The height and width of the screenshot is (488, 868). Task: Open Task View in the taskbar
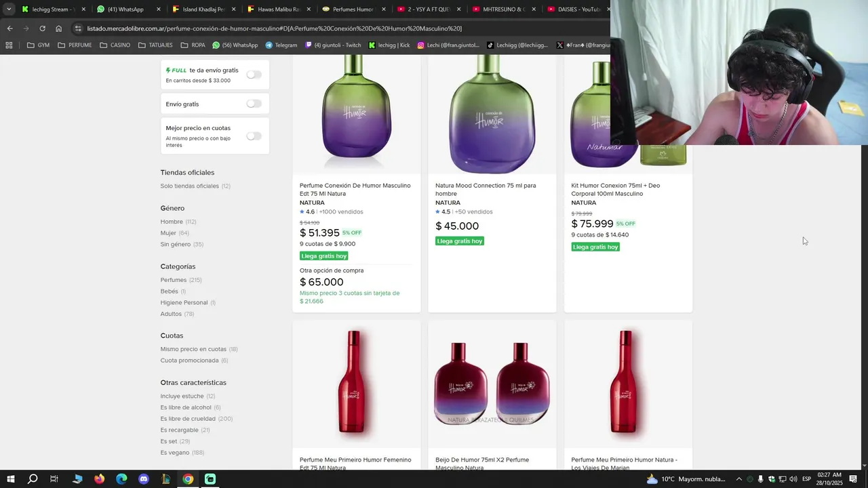pos(54,479)
